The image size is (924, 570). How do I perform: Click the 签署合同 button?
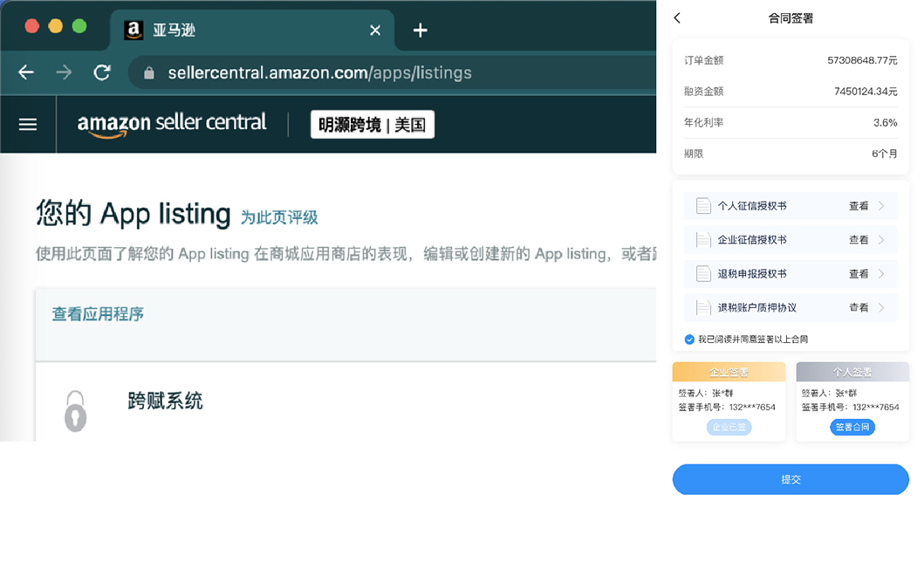(x=852, y=428)
